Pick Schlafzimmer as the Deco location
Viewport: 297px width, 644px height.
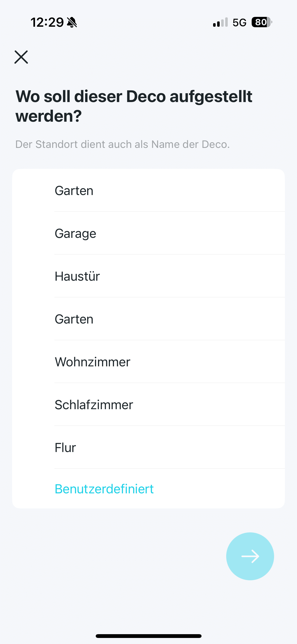pos(94,405)
